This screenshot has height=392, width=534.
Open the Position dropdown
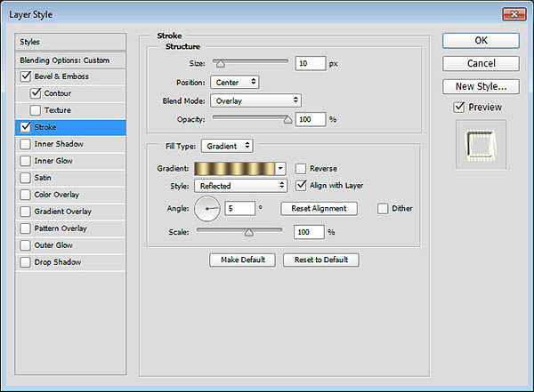click(235, 83)
